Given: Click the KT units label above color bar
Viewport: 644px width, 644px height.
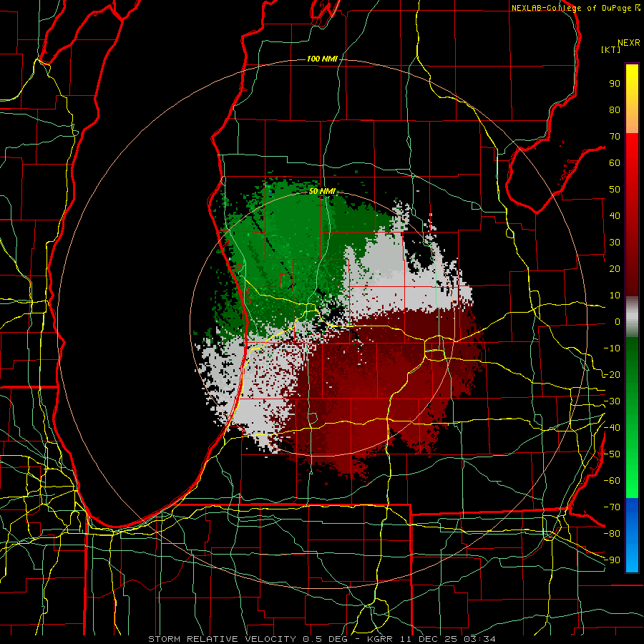Looking at the screenshot, I should pos(611,49).
